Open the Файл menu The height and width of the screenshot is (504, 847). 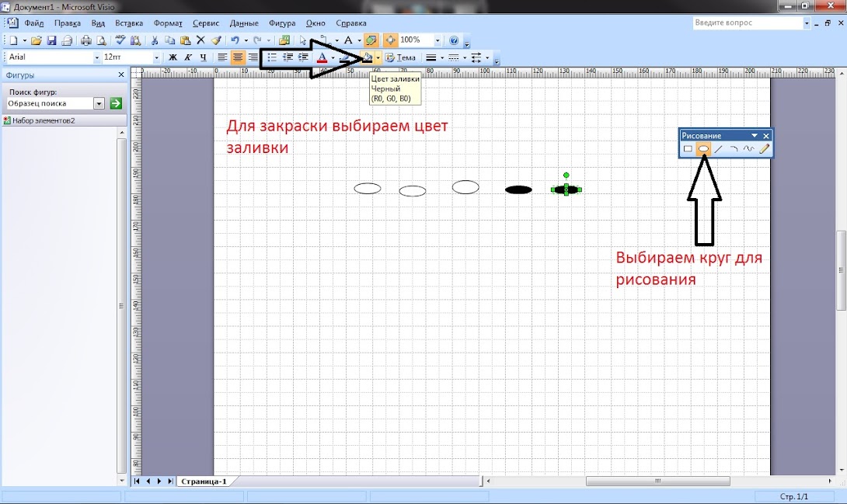[34, 23]
